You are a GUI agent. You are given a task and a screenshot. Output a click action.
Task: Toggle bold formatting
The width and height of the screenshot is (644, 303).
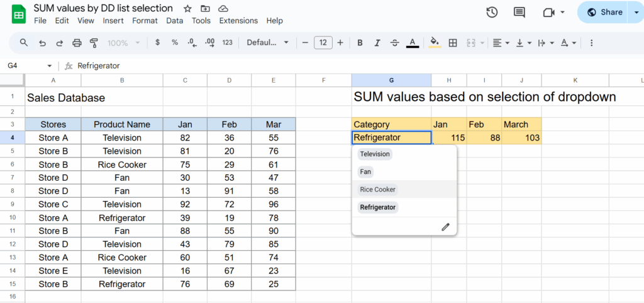coord(360,43)
